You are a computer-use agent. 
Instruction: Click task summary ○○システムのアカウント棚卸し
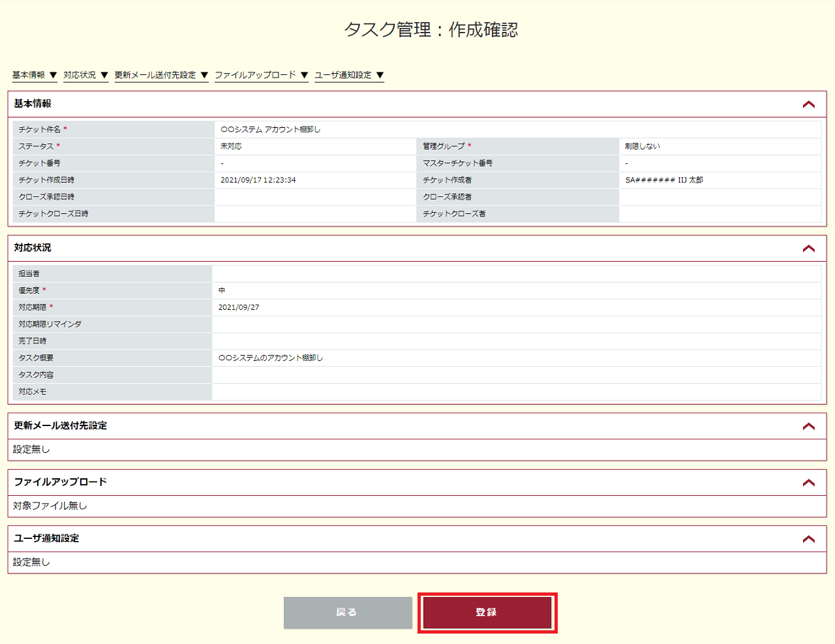[271, 358]
